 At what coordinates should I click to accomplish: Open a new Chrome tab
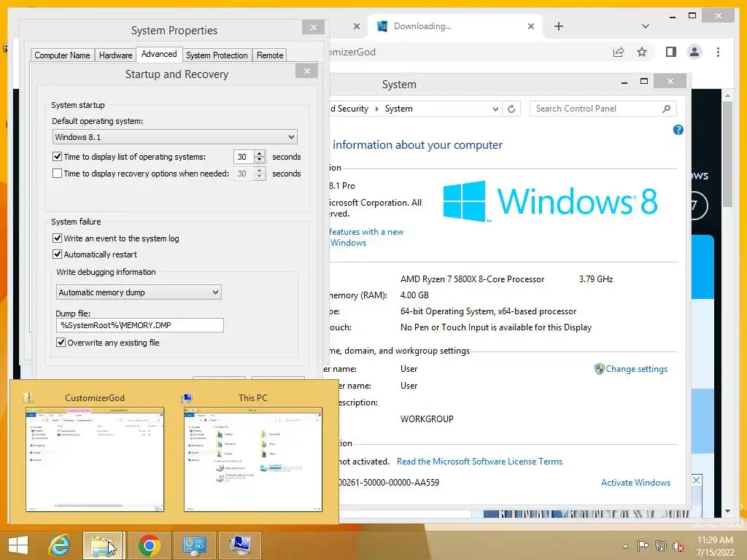click(559, 26)
